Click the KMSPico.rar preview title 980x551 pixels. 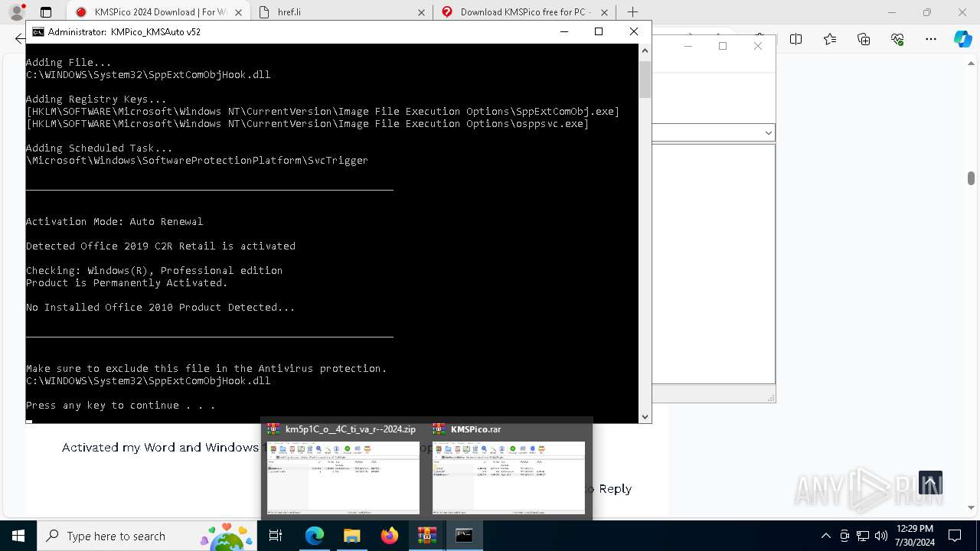tap(475, 429)
